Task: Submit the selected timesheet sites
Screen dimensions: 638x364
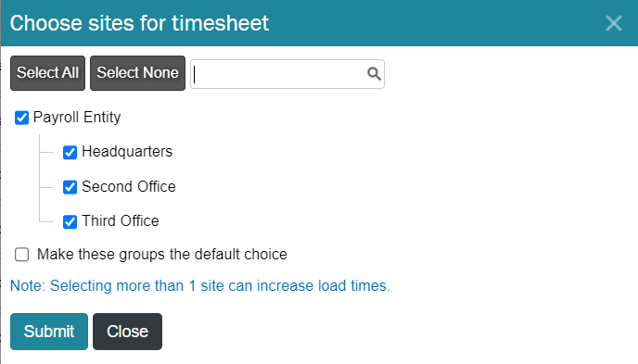Action: (x=49, y=332)
